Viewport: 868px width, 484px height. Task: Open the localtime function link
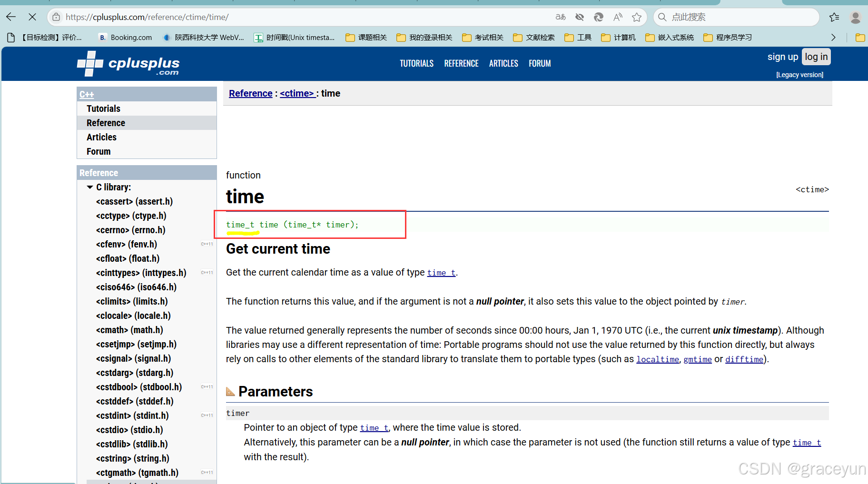point(658,359)
